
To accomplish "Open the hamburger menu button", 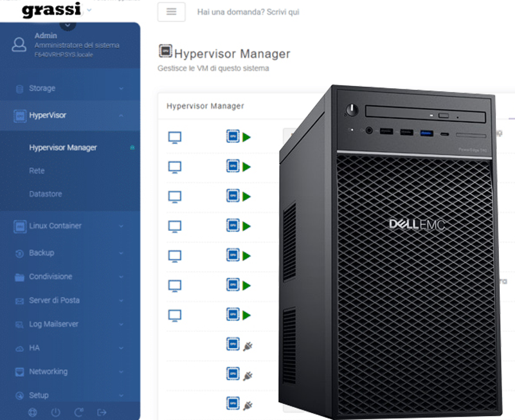I will (171, 12).
